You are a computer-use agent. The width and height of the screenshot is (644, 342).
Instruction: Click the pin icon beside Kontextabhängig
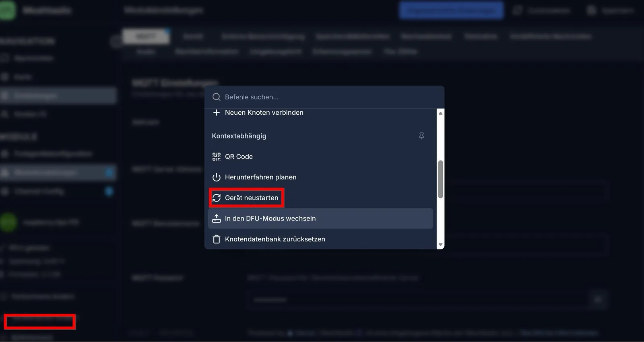pos(421,136)
